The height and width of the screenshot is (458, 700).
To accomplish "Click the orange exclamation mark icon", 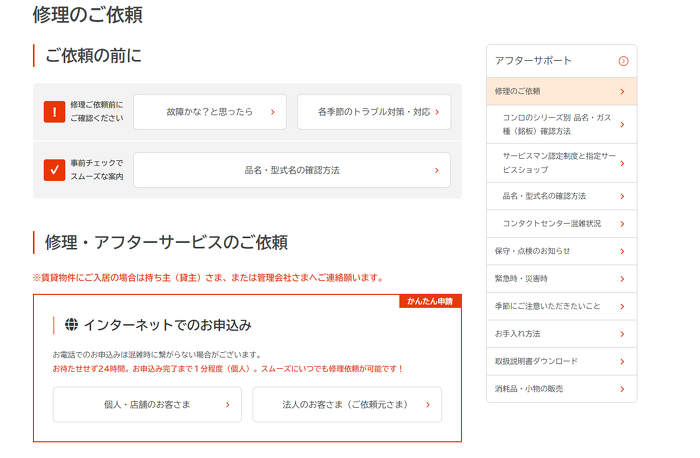I will click(54, 112).
